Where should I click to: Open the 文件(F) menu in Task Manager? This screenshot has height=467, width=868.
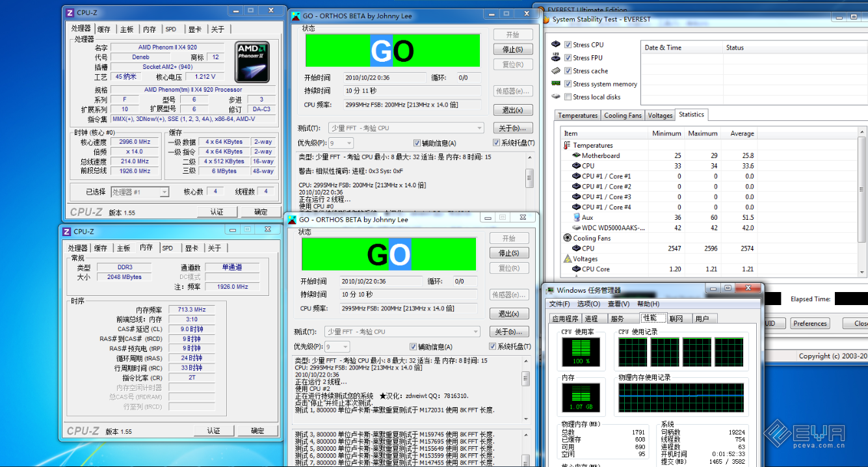(x=559, y=304)
